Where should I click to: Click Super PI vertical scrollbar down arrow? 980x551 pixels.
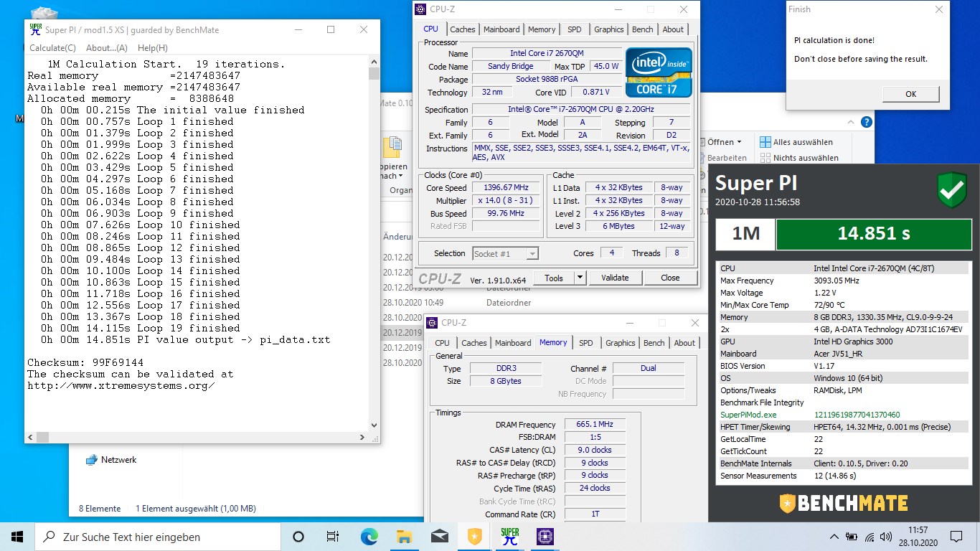tap(374, 425)
